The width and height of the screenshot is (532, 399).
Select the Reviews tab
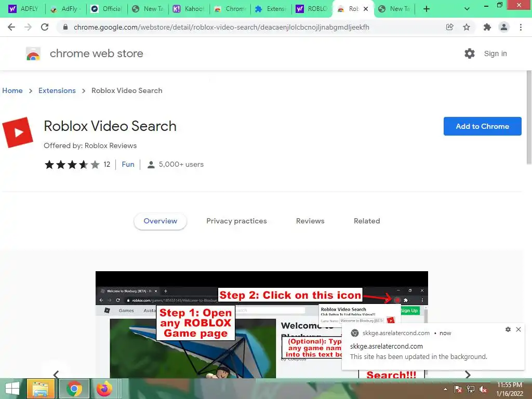coord(310,221)
